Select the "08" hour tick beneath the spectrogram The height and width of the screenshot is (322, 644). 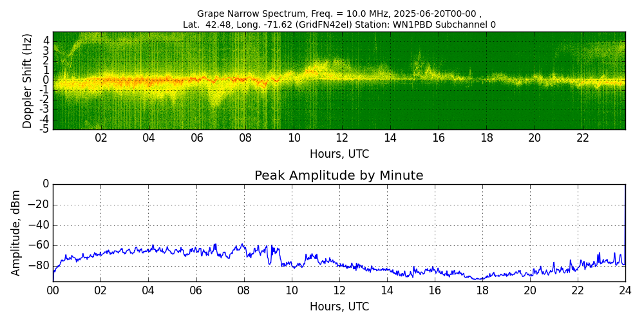coord(245,138)
